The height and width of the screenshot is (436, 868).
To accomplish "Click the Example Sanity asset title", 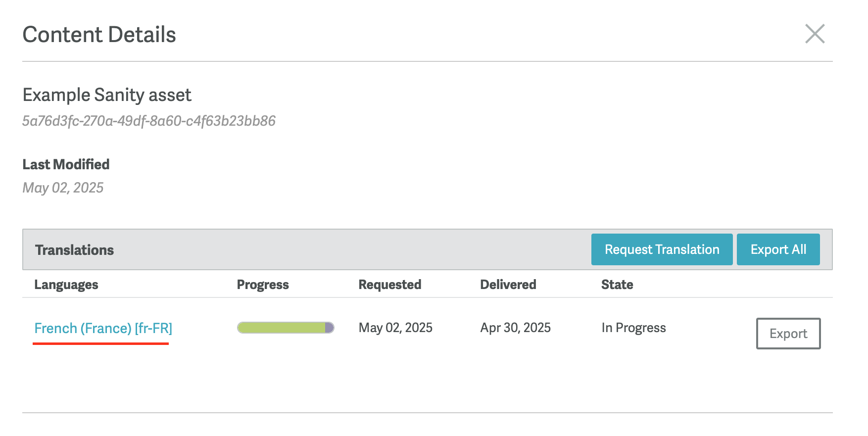I will tap(107, 95).
